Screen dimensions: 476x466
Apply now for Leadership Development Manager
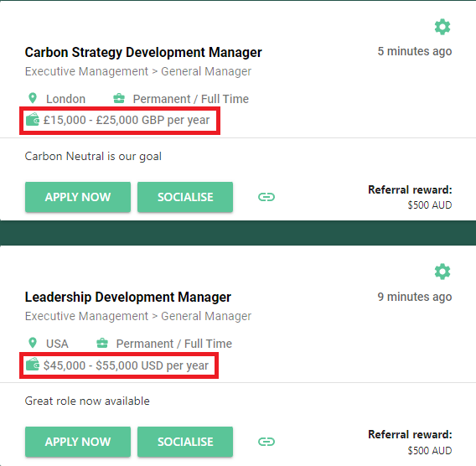78,442
